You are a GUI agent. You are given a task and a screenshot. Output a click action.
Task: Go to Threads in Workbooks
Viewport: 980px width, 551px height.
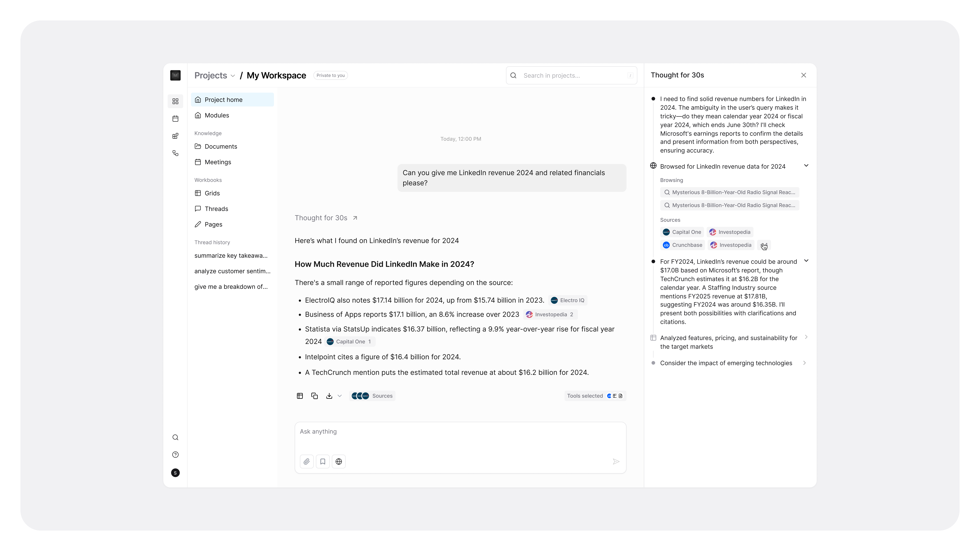coord(216,209)
